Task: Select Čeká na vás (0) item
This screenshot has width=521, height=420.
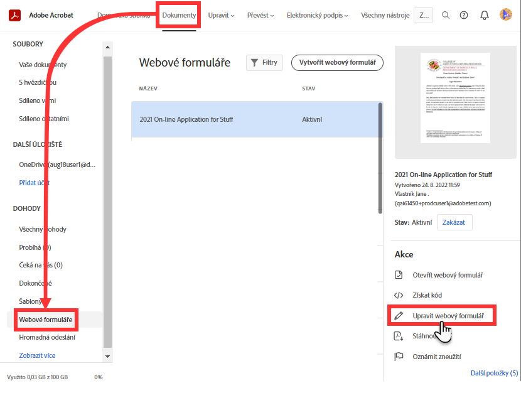Action: point(41,265)
